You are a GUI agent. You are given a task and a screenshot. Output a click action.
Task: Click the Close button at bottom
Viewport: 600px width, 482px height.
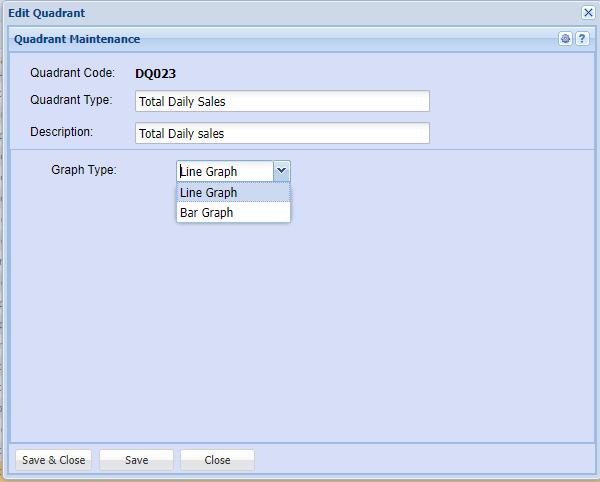(217, 460)
